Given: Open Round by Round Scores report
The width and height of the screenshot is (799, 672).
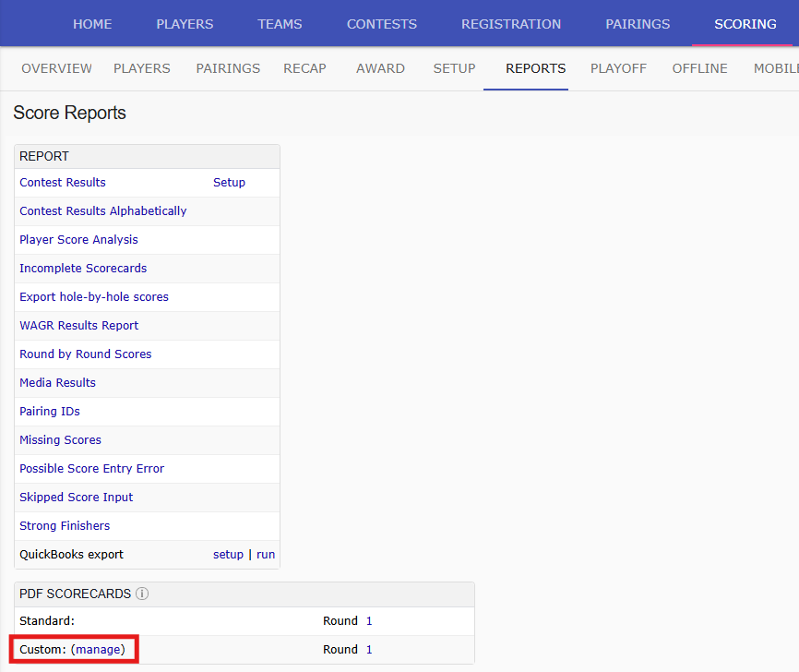Looking at the screenshot, I should coord(86,354).
